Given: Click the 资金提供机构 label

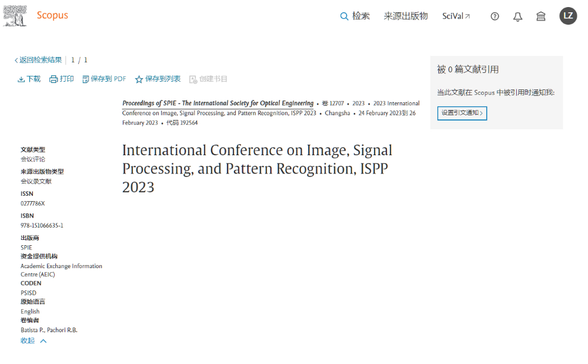Looking at the screenshot, I should [x=39, y=256].
